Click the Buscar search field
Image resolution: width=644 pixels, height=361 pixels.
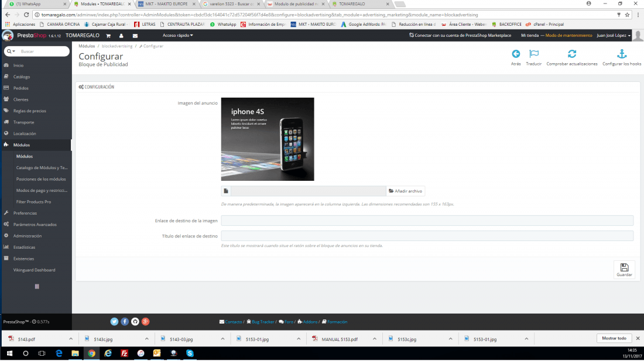pos(44,51)
